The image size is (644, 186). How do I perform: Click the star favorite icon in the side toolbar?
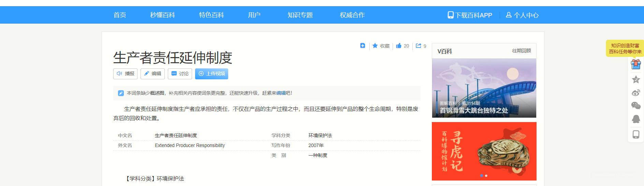click(x=636, y=80)
